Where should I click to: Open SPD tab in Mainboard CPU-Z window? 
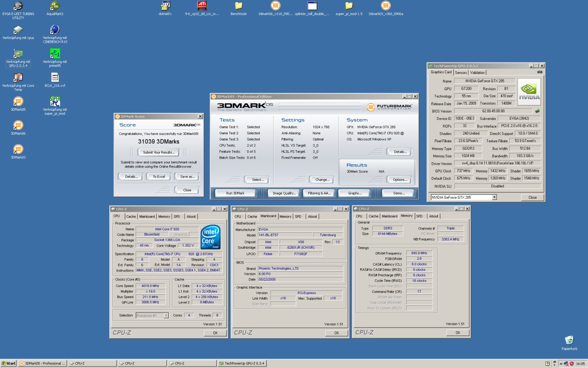(x=298, y=217)
